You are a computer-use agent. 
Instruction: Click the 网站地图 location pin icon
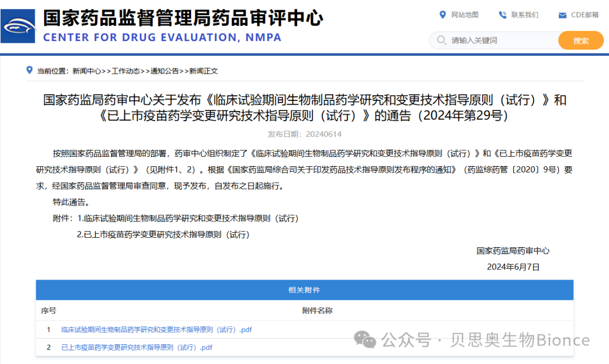(x=443, y=15)
